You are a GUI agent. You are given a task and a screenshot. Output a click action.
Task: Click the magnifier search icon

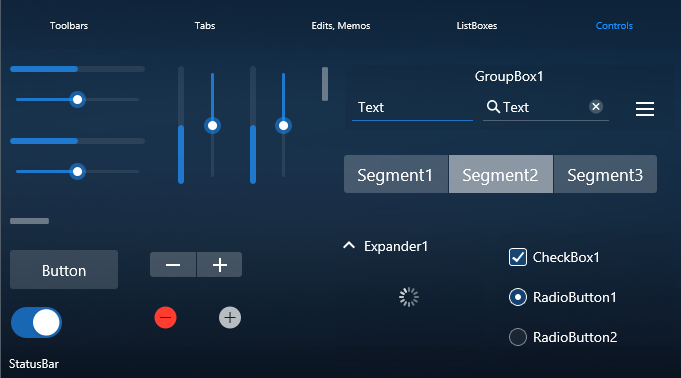pos(493,106)
